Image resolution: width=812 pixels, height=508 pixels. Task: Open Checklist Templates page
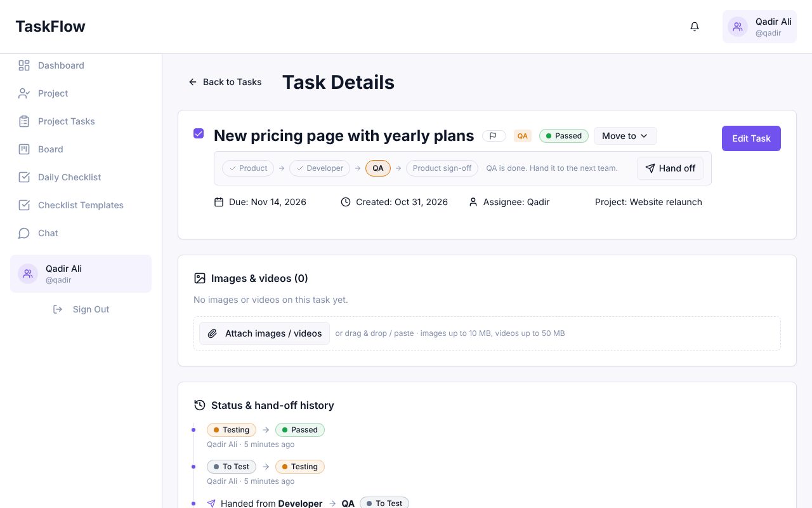[81, 205]
